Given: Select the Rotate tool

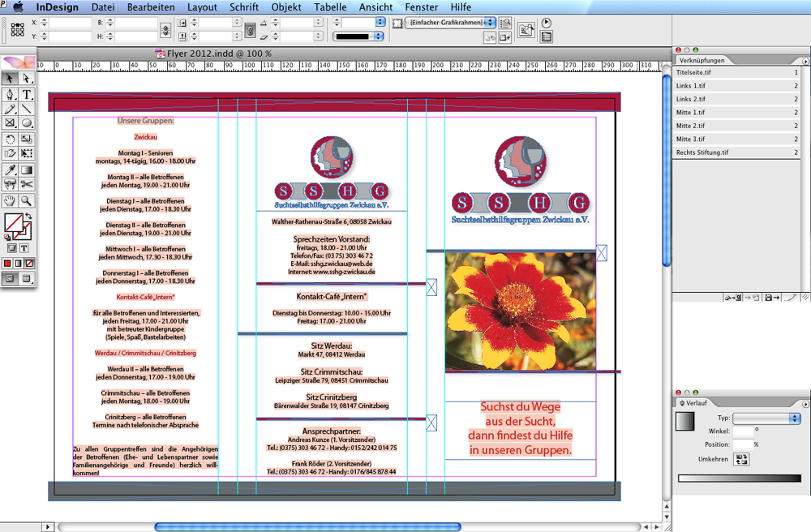Looking at the screenshot, I should [x=11, y=139].
